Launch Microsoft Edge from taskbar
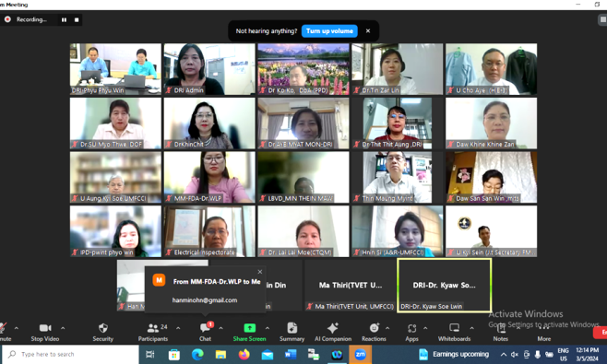The height and width of the screenshot is (364, 607). pyautogui.click(x=197, y=355)
